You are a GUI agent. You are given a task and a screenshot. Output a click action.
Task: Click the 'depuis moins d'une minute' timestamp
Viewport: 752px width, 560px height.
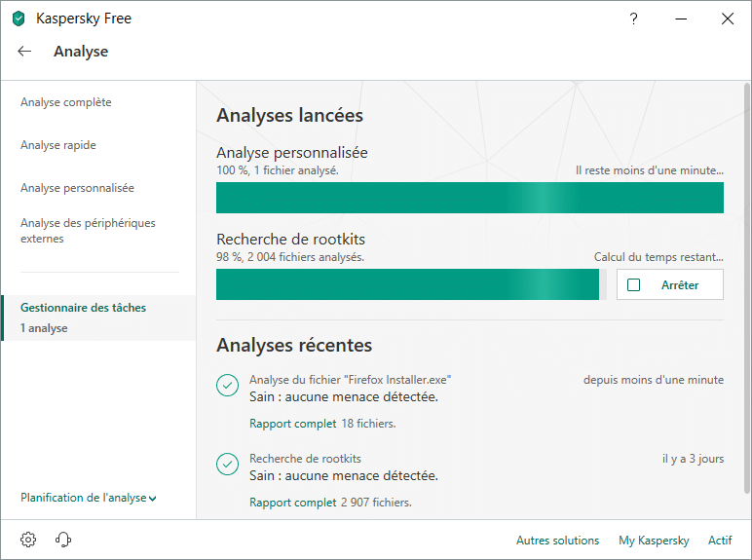[x=654, y=380]
